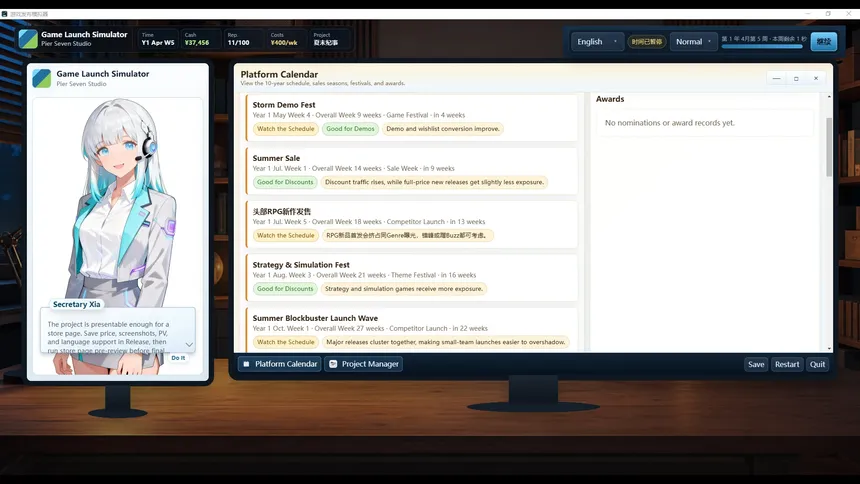Click the Platform Calendar taskbar icon
The image size is (860, 484).
(246, 364)
